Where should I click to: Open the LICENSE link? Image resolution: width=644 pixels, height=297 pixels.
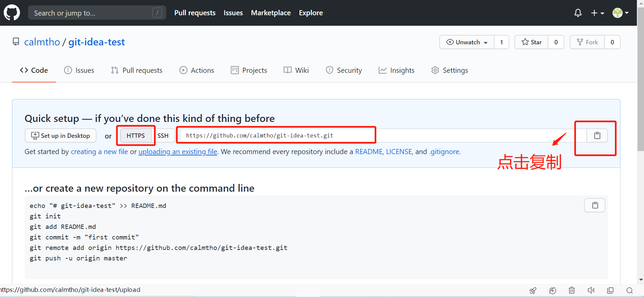click(x=399, y=152)
